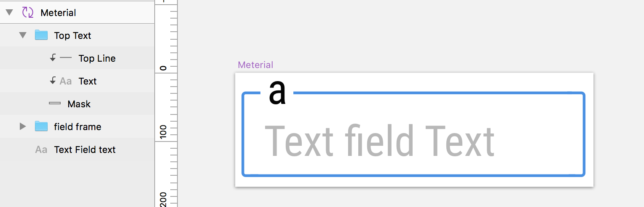The image size is (644, 207).
Task: Click the line shape icon for Top Line
Action: (66, 58)
